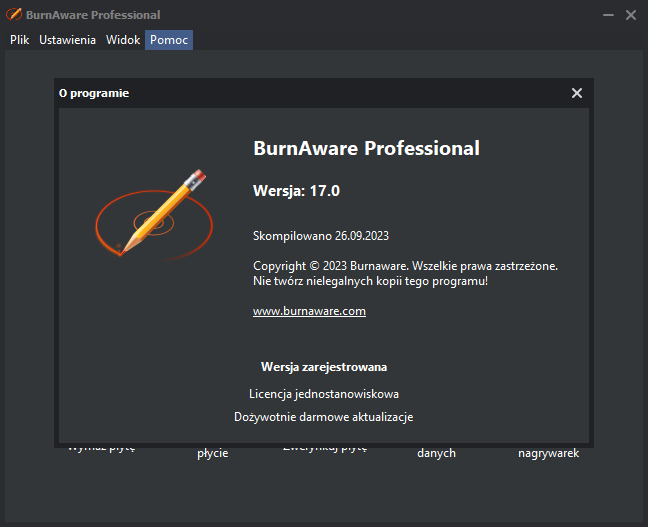Image resolution: width=648 pixels, height=527 pixels.
Task: Click the Dożywotnie darmowe aktualizacje text
Action: (324, 417)
